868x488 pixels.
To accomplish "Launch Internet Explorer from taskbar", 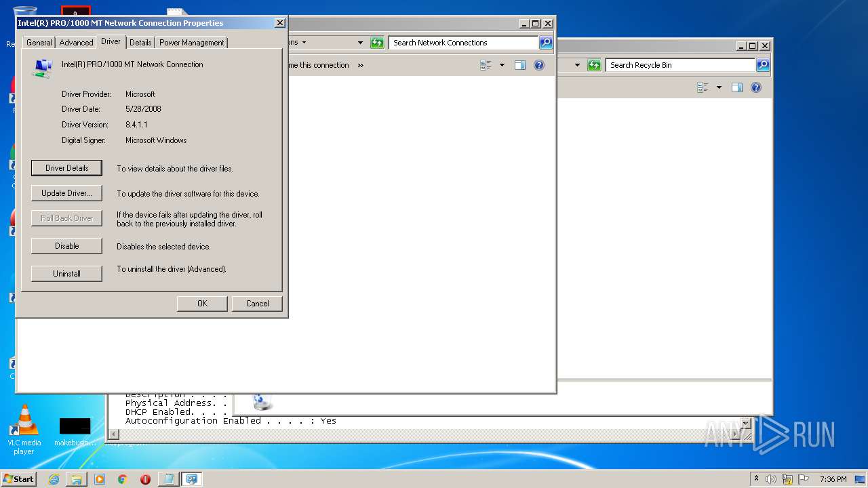I will 54,479.
